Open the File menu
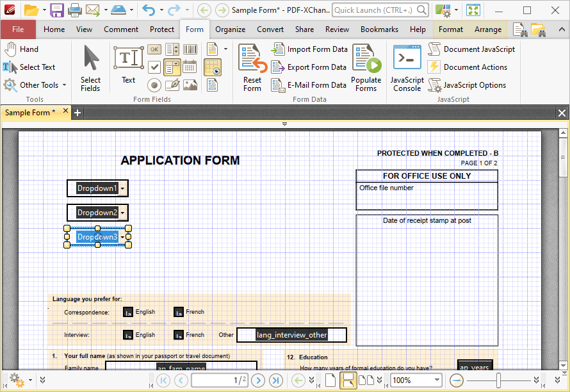Screen dimensions: 570x392 [18, 29]
